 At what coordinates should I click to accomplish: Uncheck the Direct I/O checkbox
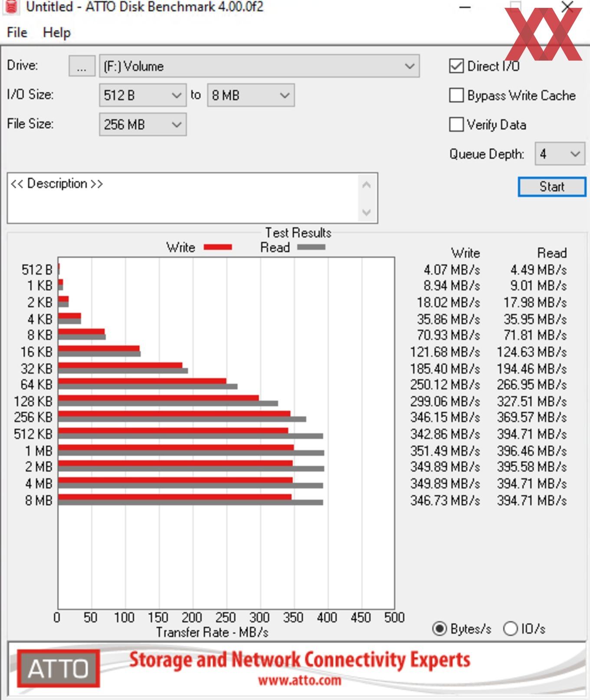coord(456,66)
